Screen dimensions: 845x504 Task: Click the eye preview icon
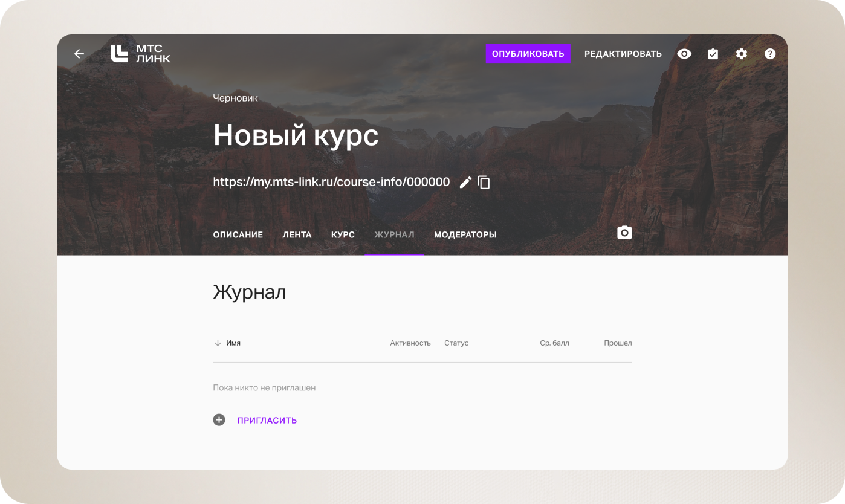click(x=684, y=54)
